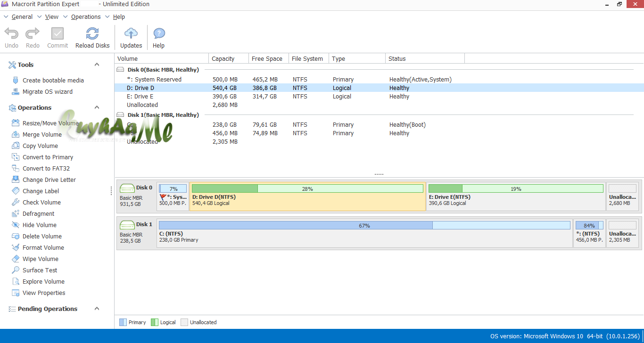
Task: Select the 238,0 GB Primary volume row
Action: pos(379,124)
